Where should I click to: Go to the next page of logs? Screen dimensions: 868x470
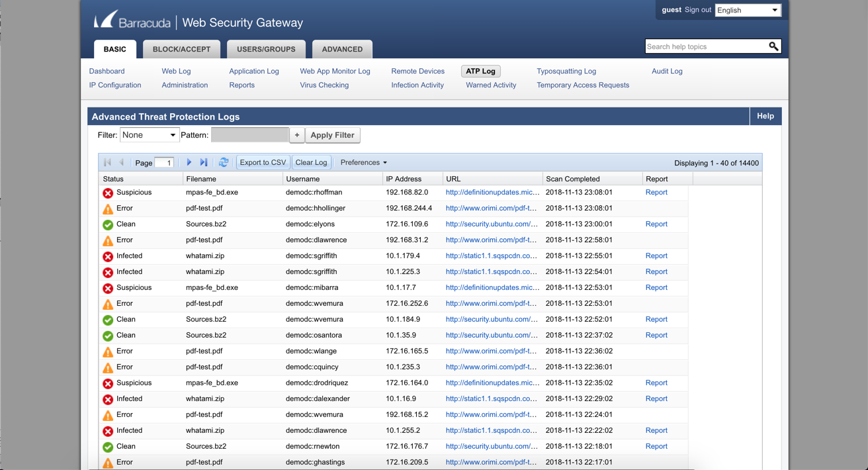(189, 162)
